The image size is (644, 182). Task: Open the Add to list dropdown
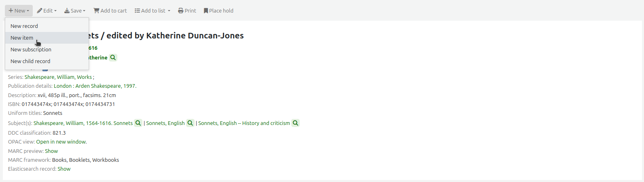click(x=153, y=11)
